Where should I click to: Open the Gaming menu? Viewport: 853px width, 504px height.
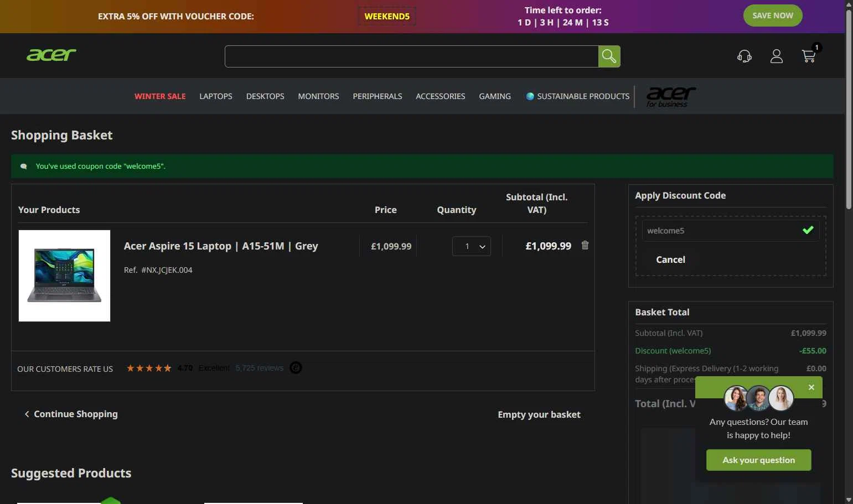point(495,96)
